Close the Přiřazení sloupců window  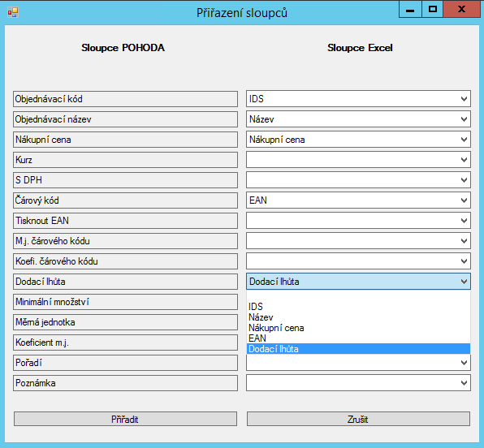pyautogui.click(x=462, y=9)
